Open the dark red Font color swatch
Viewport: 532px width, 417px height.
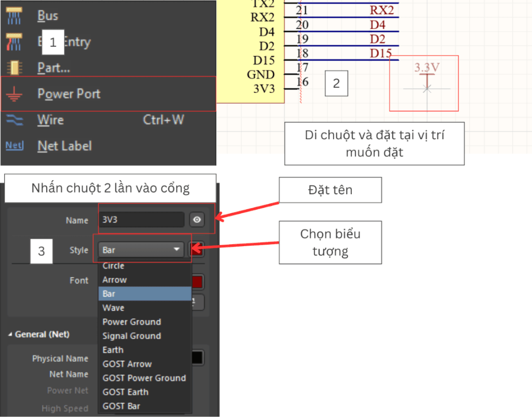(x=197, y=282)
